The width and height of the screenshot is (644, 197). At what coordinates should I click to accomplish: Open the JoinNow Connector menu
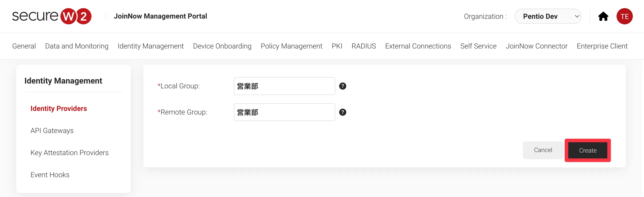tap(536, 46)
